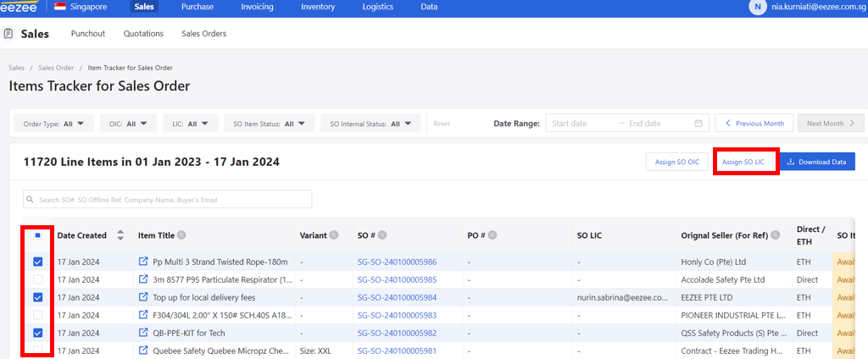Open order SG-SO-240100005983 link
The image size is (868, 359).
pyautogui.click(x=397, y=315)
